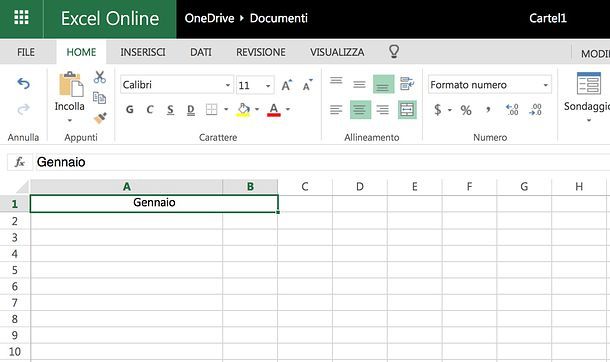Image resolution: width=610 pixels, height=362 pixels.
Task: Decrease font size with smaller A icon
Action: [x=307, y=85]
